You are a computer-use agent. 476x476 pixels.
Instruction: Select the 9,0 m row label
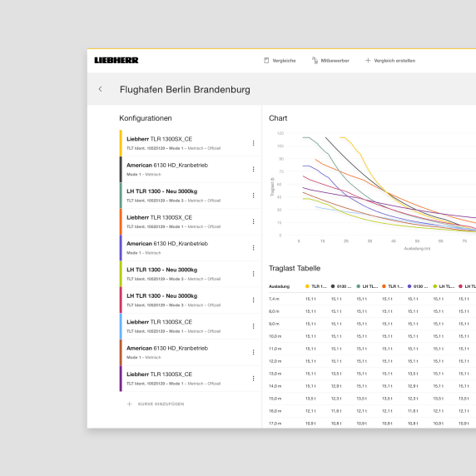[274, 324]
